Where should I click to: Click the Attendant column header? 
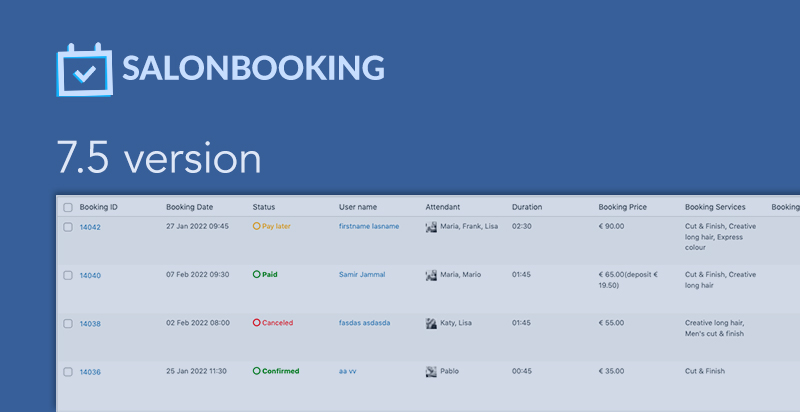[x=442, y=207]
